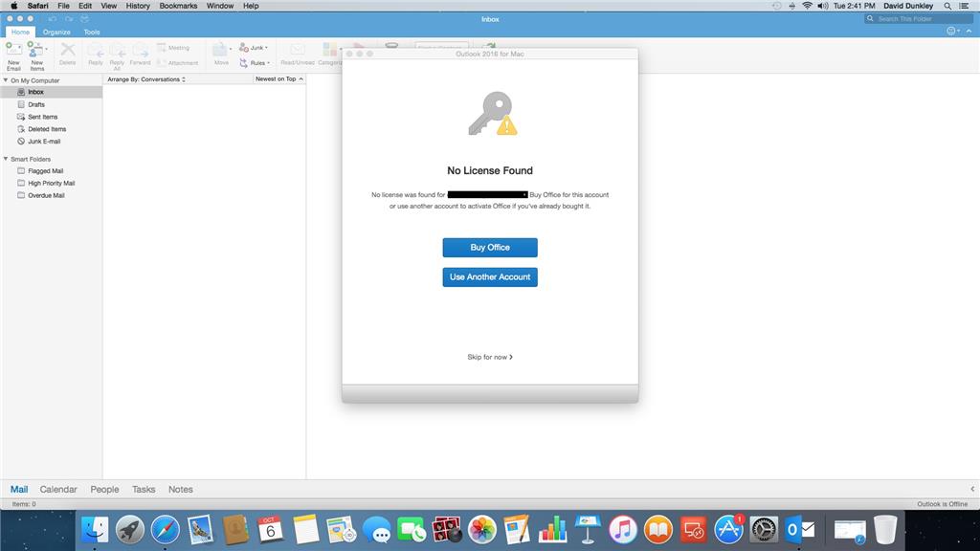Click the Redo arrow in title bar
The width and height of the screenshot is (980, 551).
click(x=69, y=19)
